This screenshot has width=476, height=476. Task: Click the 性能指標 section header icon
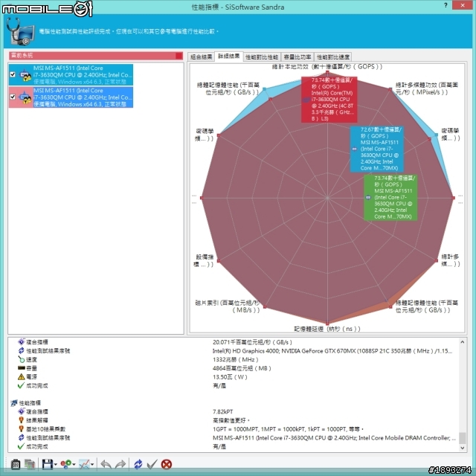(x=14, y=403)
